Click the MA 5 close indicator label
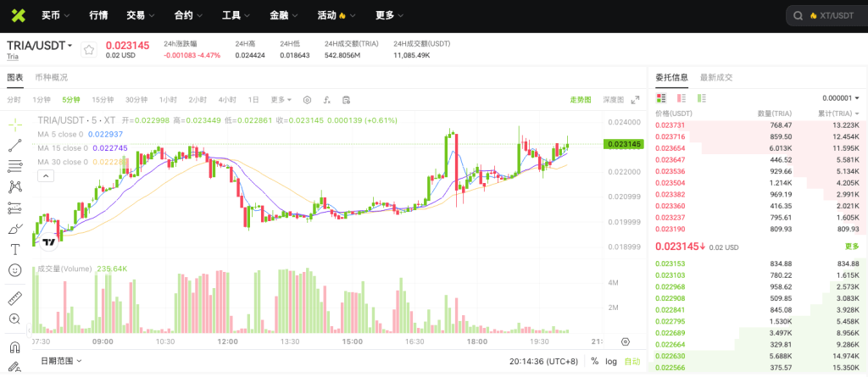This screenshot has width=868, height=377. pos(60,134)
